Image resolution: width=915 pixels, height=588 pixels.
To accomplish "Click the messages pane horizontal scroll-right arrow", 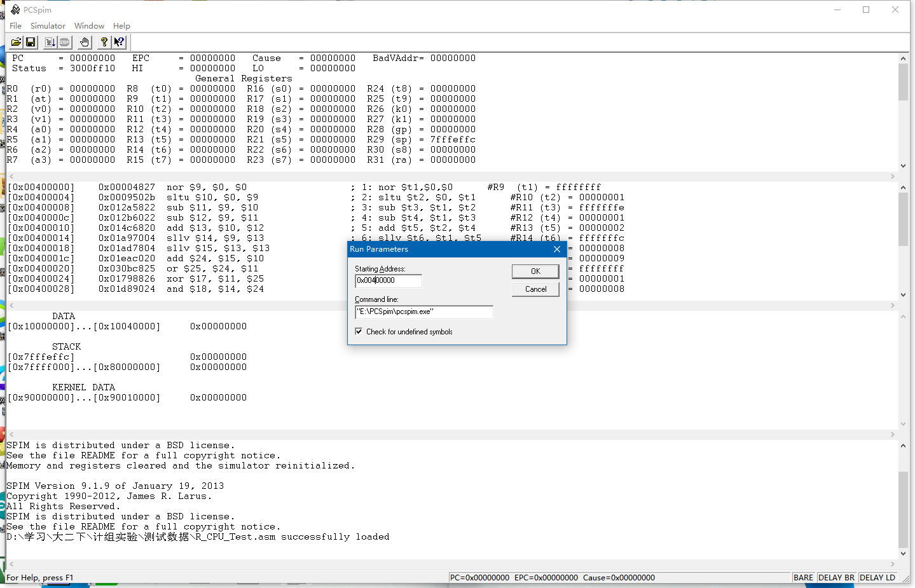I will pos(893,564).
